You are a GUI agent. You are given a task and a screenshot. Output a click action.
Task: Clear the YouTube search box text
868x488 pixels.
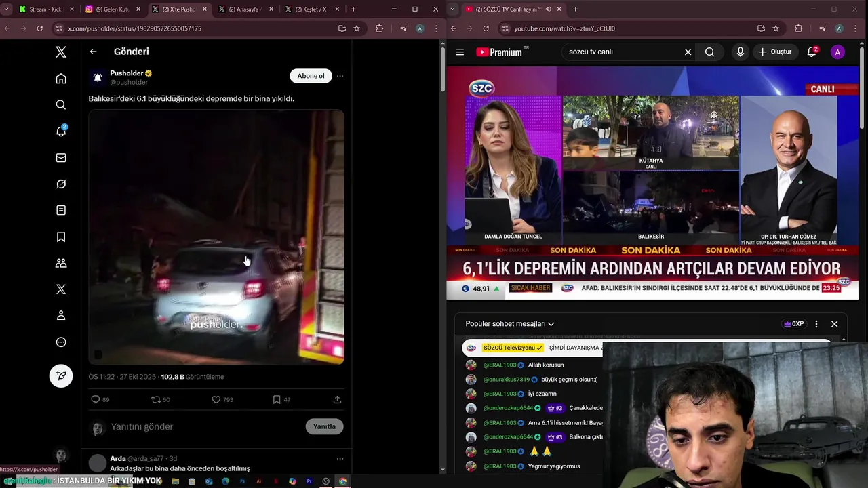[688, 52]
